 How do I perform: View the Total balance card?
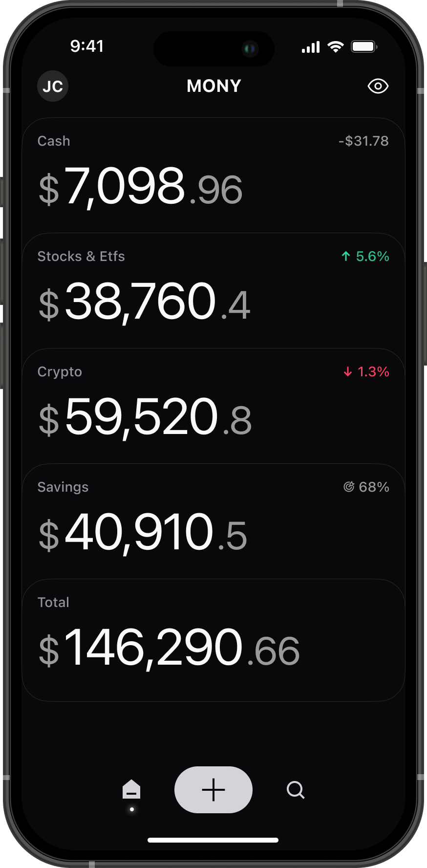[x=213, y=640]
